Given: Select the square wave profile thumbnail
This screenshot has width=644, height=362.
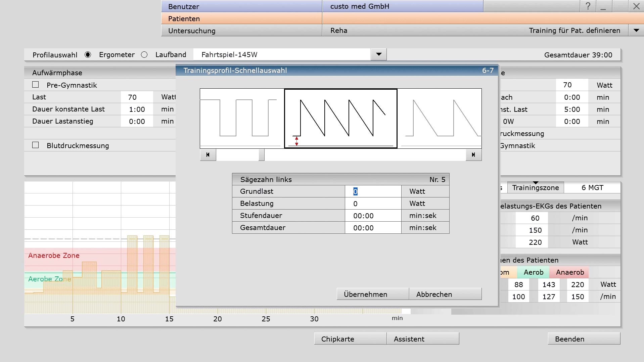Looking at the screenshot, I should [242, 118].
